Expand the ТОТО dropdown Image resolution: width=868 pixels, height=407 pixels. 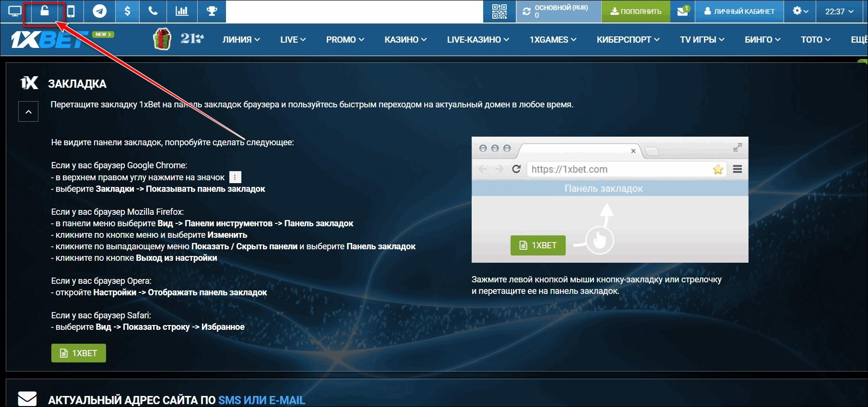(x=815, y=40)
